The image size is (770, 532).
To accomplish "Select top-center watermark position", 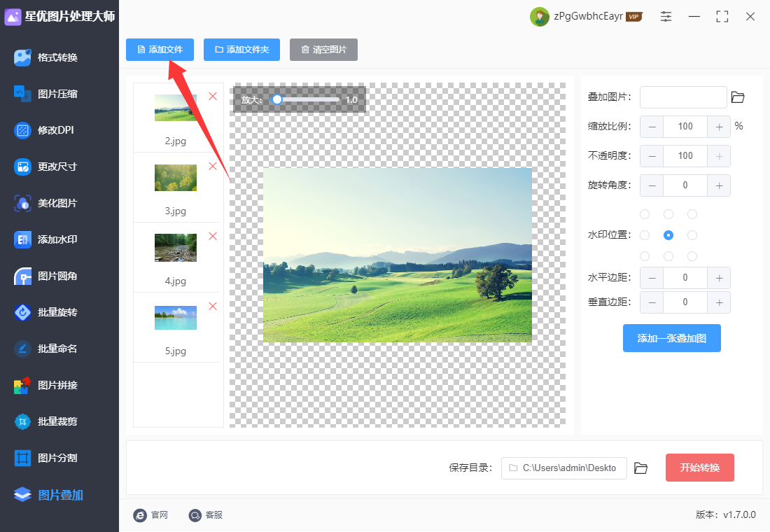I will [x=668, y=214].
